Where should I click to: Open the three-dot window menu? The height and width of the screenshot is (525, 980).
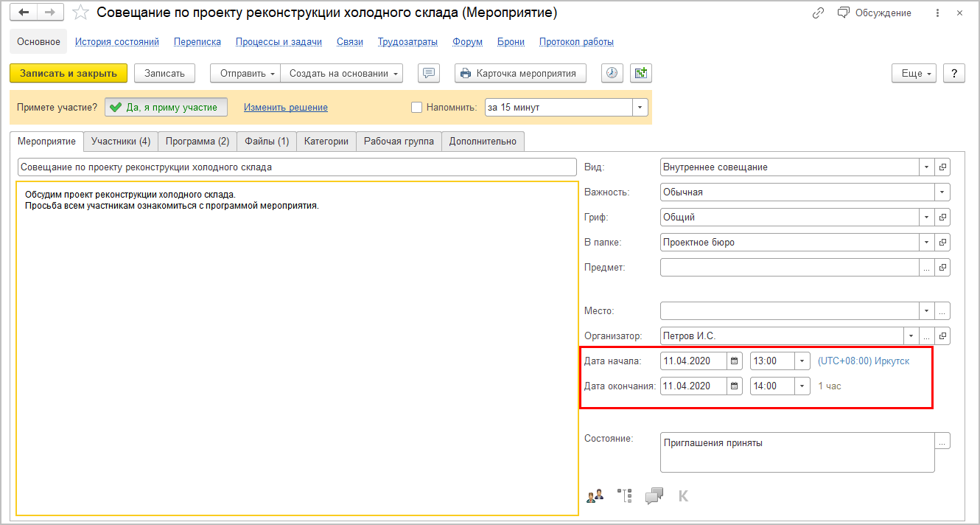click(937, 13)
